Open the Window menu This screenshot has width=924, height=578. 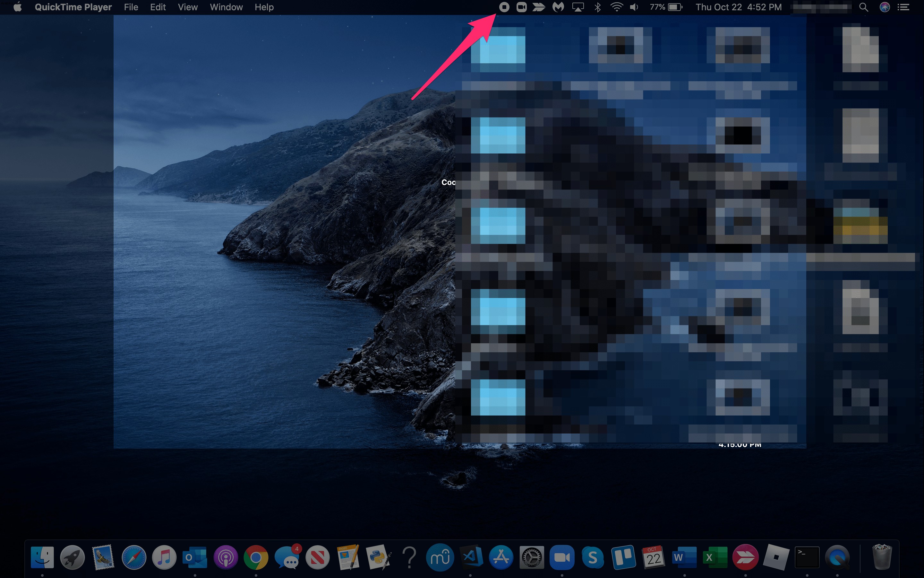226,7
